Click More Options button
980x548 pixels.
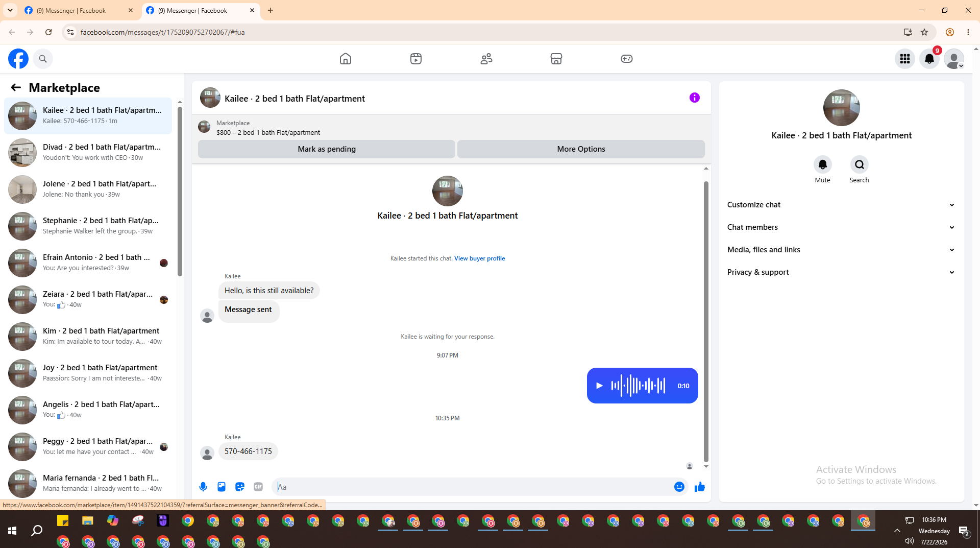tap(581, 149)
